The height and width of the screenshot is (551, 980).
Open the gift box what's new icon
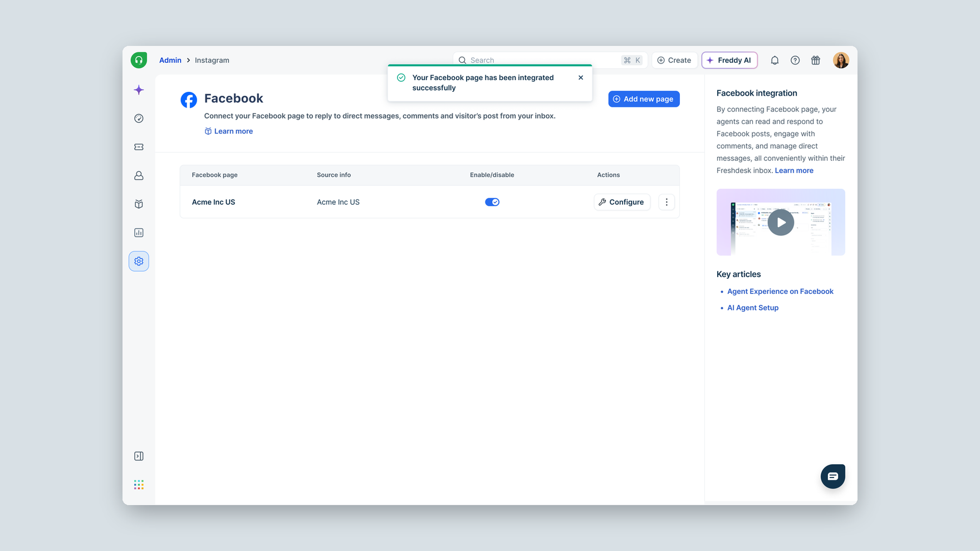point(815,60)
